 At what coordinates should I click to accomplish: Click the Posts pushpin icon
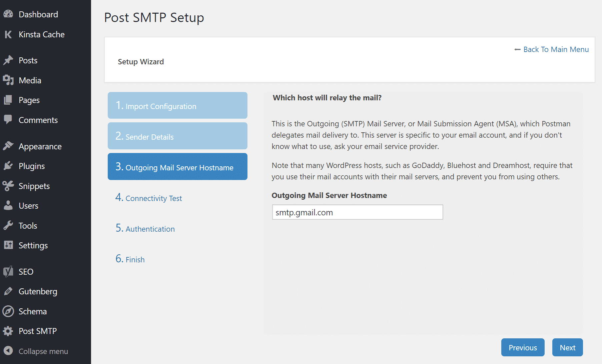[x=8, y=60]
